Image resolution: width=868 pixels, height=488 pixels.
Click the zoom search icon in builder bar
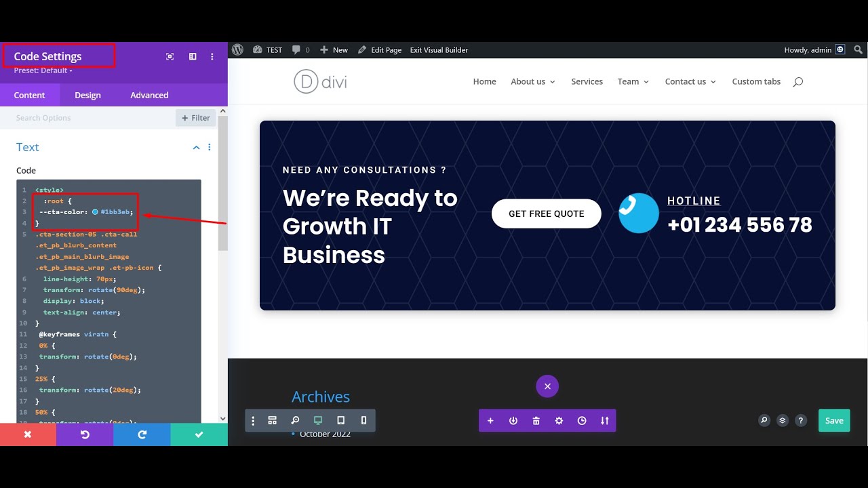click(295, 420)
